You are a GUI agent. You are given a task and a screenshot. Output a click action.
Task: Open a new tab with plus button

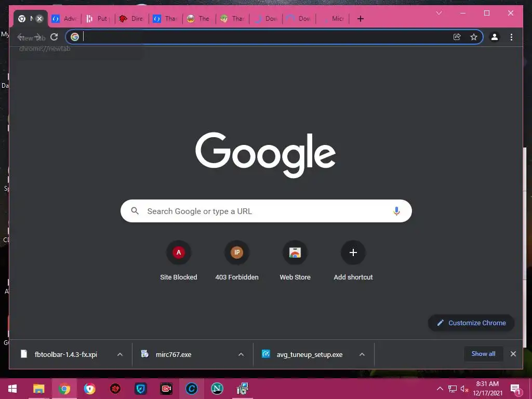[x=361, y=19]
